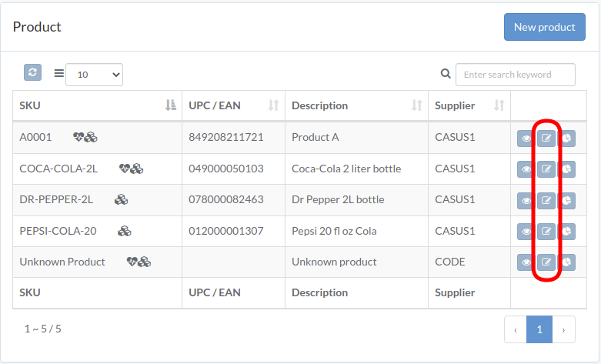Click UPC value 078000082463

pyautogui.click(x=226, y=199)
